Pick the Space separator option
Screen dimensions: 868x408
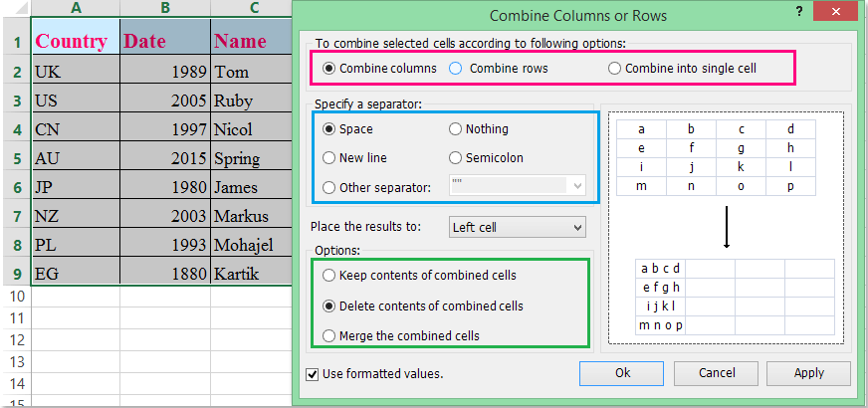tap(329, 129)
